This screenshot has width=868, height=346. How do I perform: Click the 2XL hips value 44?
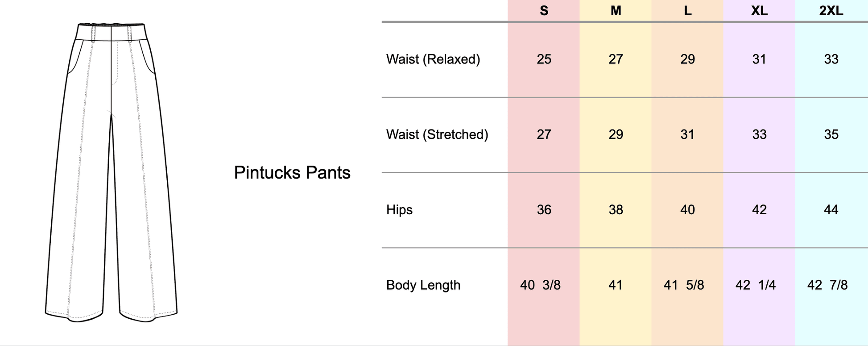click(831, 210)
